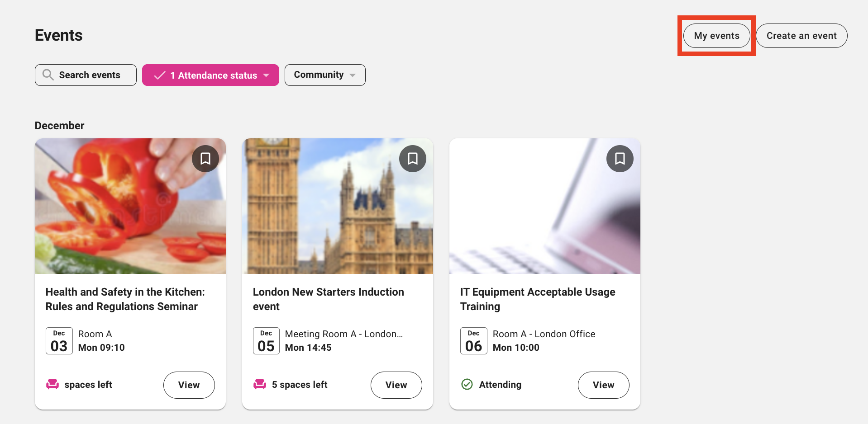Click Create an event button
Viewport: 868px width, 424px height.
(x=801, y=36)
